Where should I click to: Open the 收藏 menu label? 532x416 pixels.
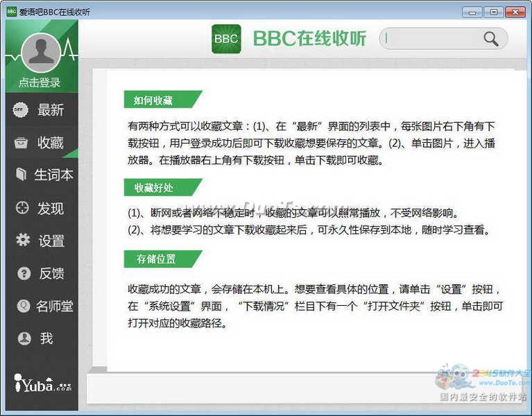coord(51,142)
